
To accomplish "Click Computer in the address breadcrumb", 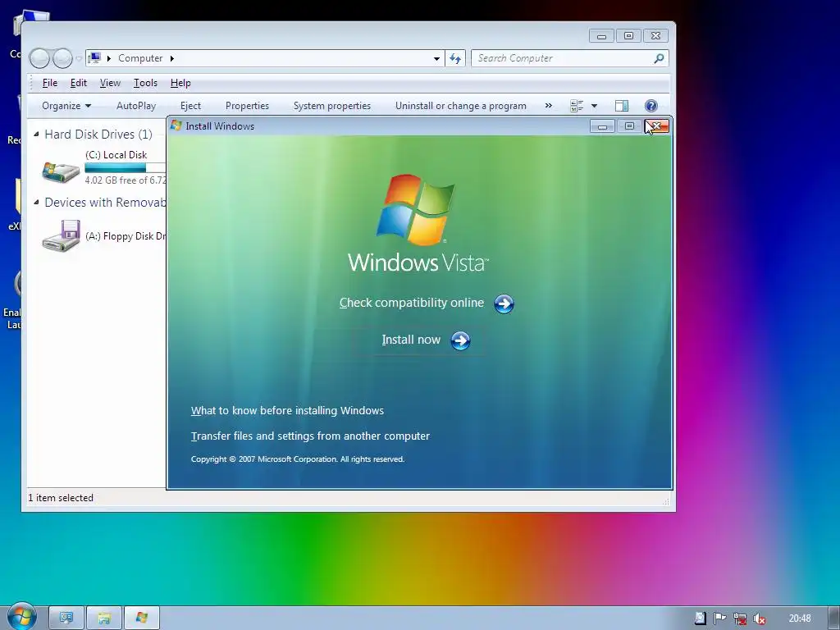I will tap(140, 58).
